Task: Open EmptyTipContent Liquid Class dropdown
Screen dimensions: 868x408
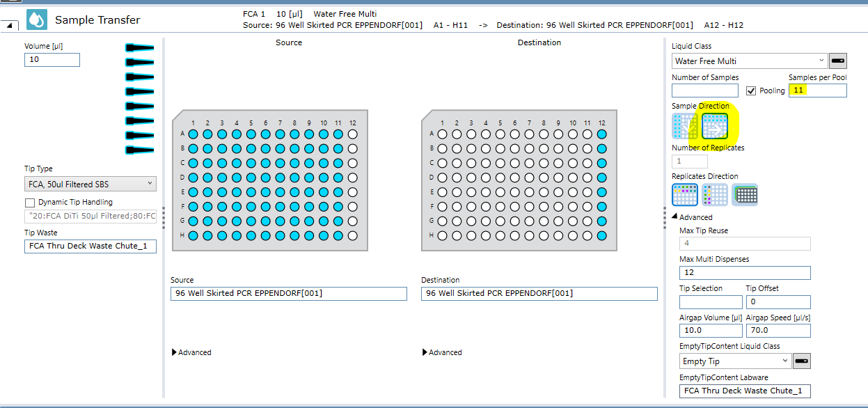Action: [735, 361]
